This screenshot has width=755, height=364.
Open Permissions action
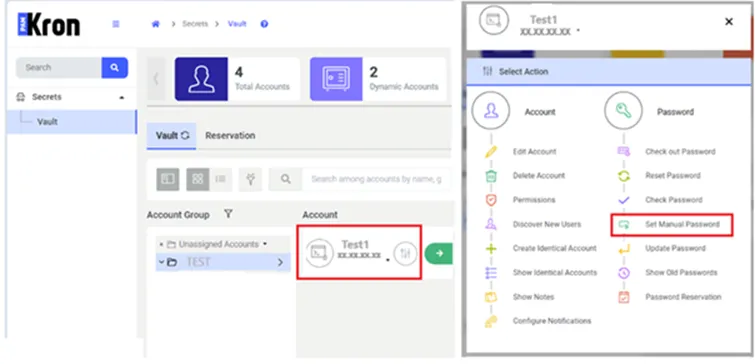[534, 200]
